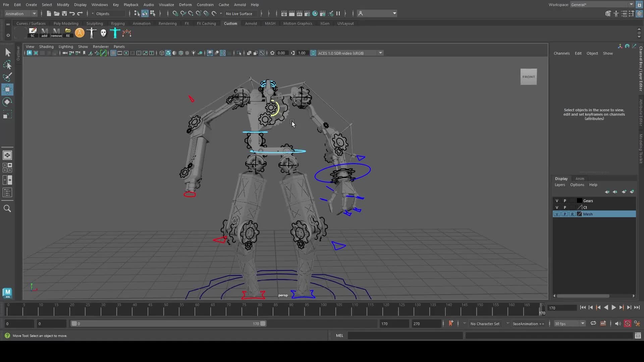Screen dimensions: 644x362
Task: Select the skull icon on the Custom shelf
Action: point(103,33)
